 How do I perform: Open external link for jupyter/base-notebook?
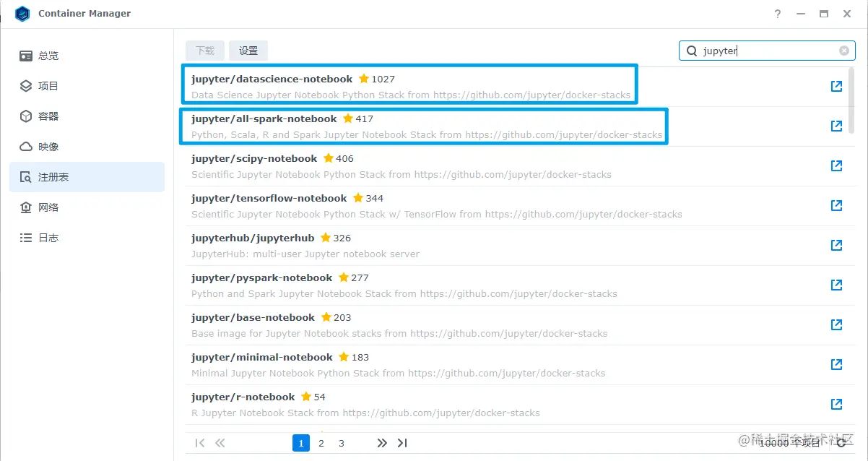point(836,325)
